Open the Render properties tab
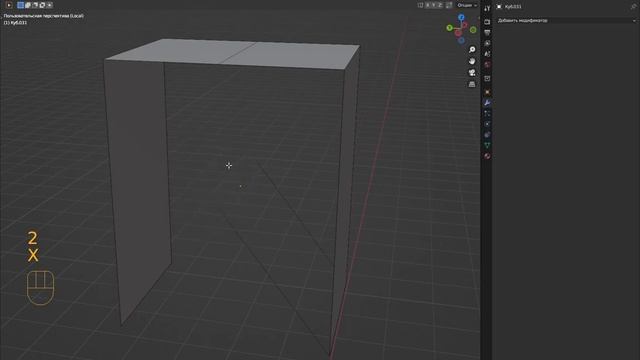The height and width of the screenshot is (360, 640). (487, 22)
